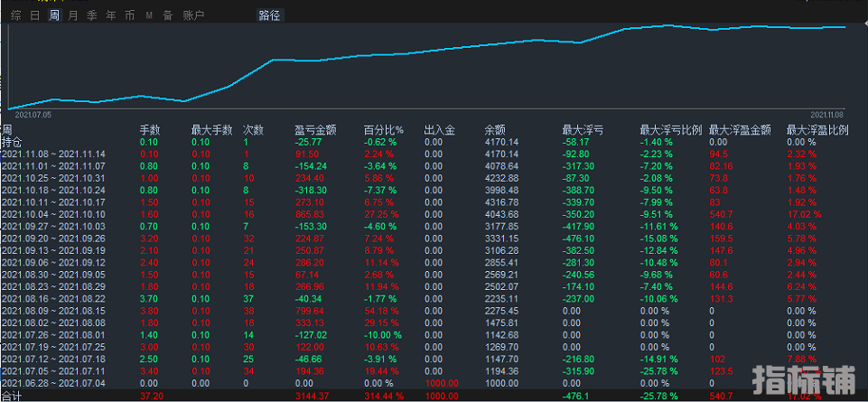The height and width of the screenshot is (402, 868).
Task: Click the 2021.11.08 chart end date label
Action: click(828, 115)
